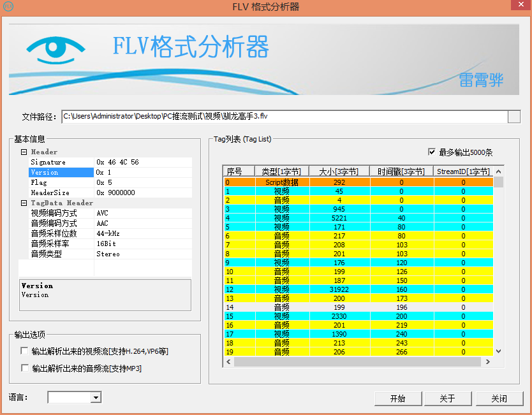The width and height of the screenshot is (532, 415).
Task: Select tag row 9 with size 176
Action: tap(358, 263)
